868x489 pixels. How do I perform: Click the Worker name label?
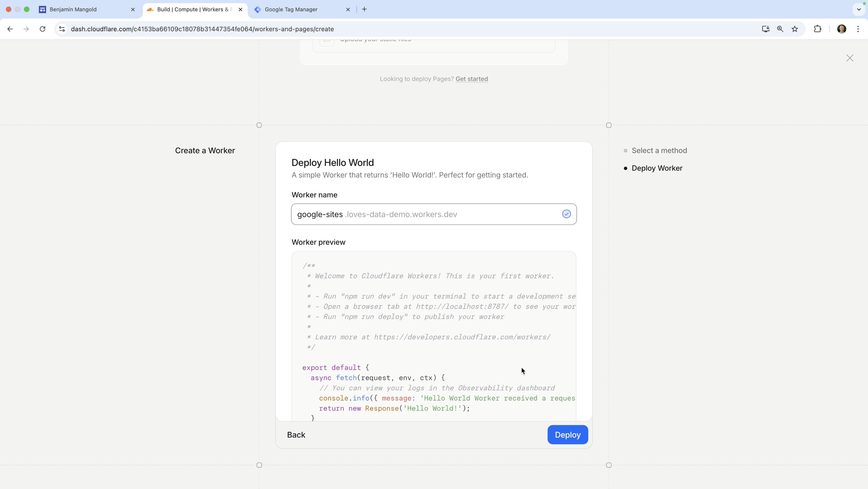click(x=314, y=195)
